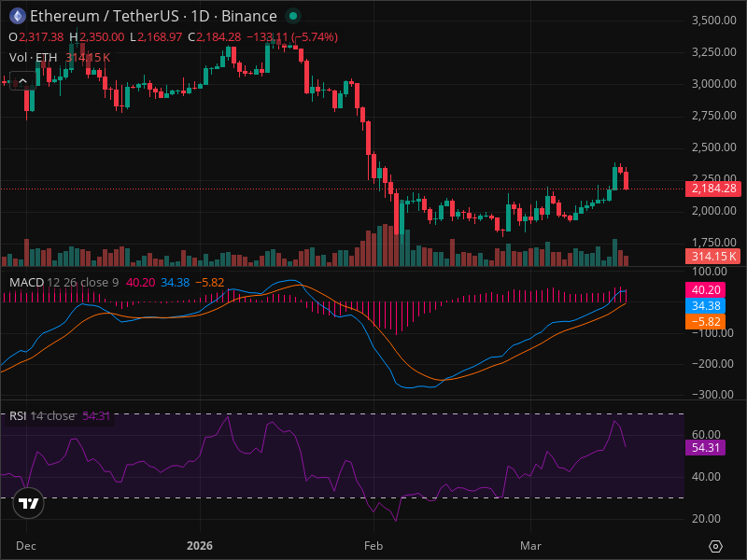
Task: Click the 60.00 RSI axis label
Action: tap(706, 434)
